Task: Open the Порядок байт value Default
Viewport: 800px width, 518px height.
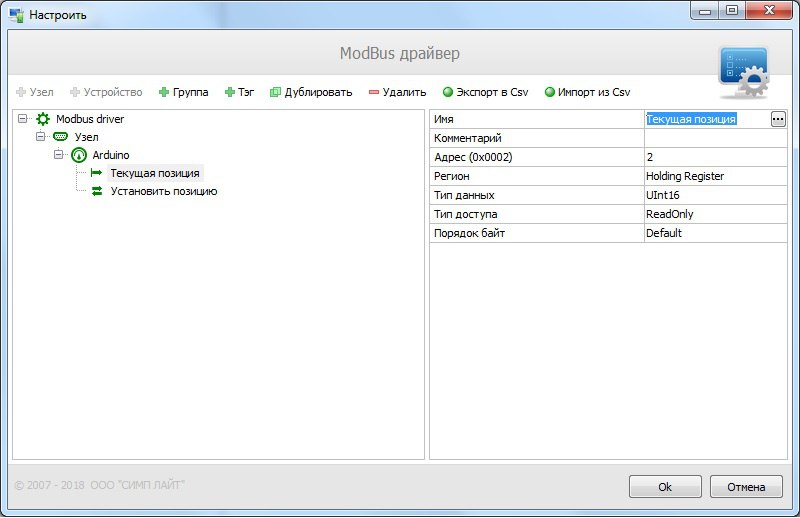Action: point(716,233)
